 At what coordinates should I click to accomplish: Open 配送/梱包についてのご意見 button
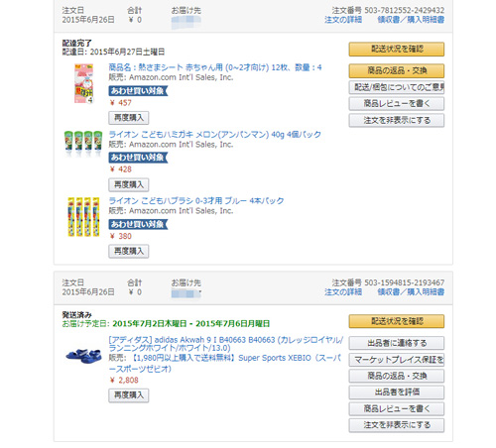coord(397,87)
